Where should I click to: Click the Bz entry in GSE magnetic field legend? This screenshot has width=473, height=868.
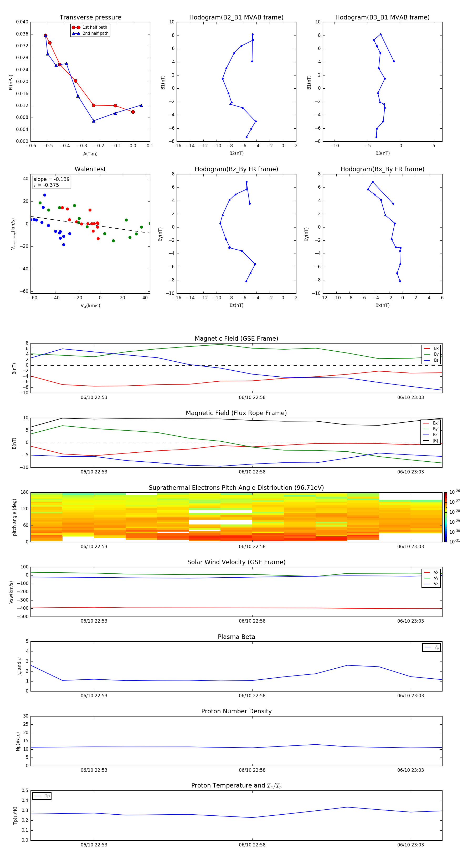pos(431,360)
